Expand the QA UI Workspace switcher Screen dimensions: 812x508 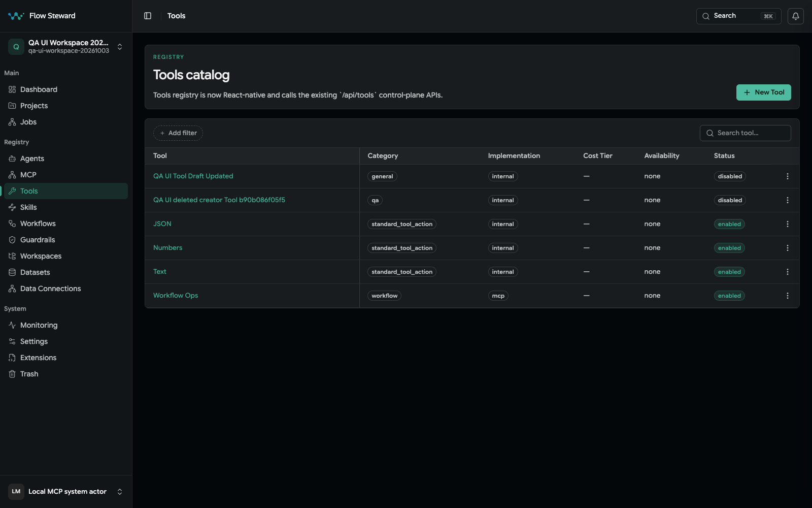click(x=66, y=47)
